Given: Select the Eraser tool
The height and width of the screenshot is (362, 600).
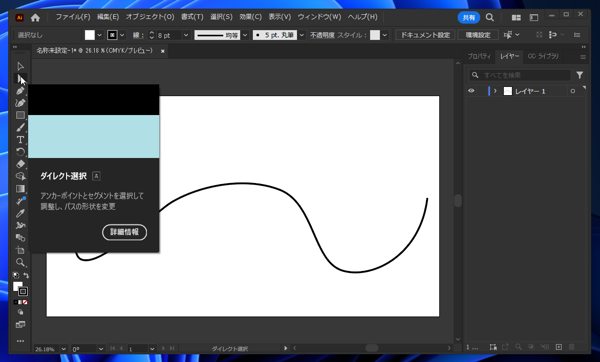Looking at the screenshot, I should [20, 164].
